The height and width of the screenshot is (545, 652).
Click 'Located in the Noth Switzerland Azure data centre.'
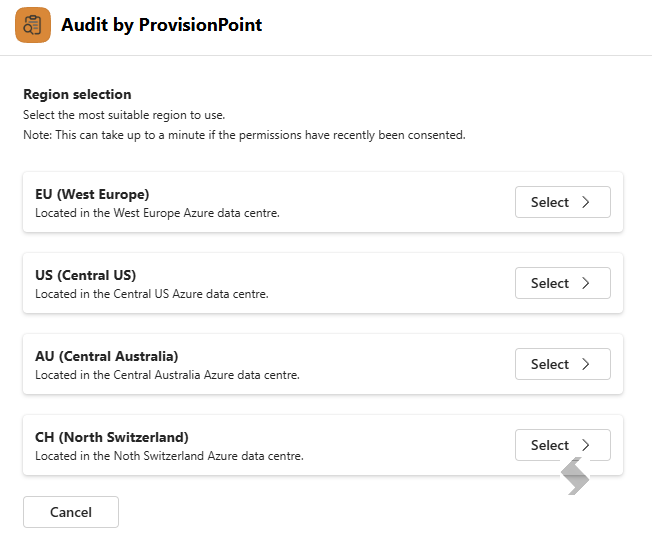(169, 456)
